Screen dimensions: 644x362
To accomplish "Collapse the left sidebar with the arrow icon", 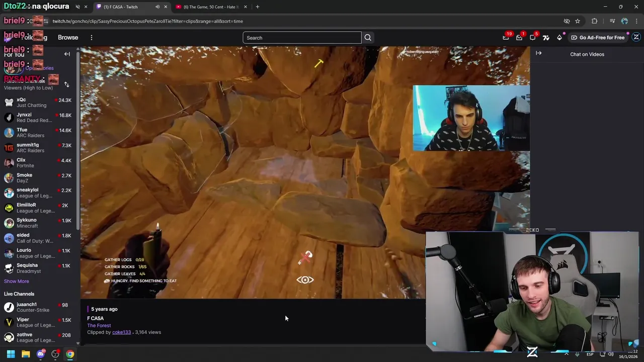I will 67,54.
